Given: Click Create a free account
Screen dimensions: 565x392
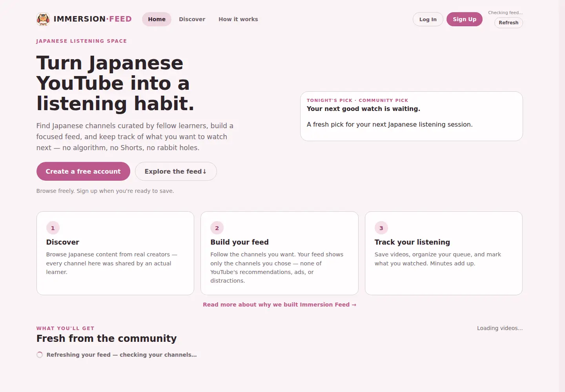Looking at the screenshot, I should pos(83,171).
